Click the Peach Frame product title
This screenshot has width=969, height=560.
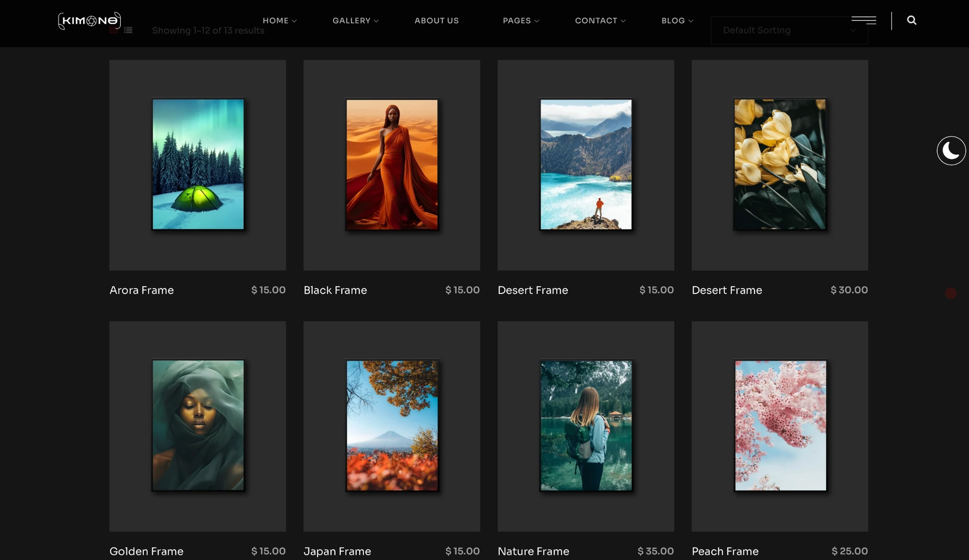coord(725,551)
